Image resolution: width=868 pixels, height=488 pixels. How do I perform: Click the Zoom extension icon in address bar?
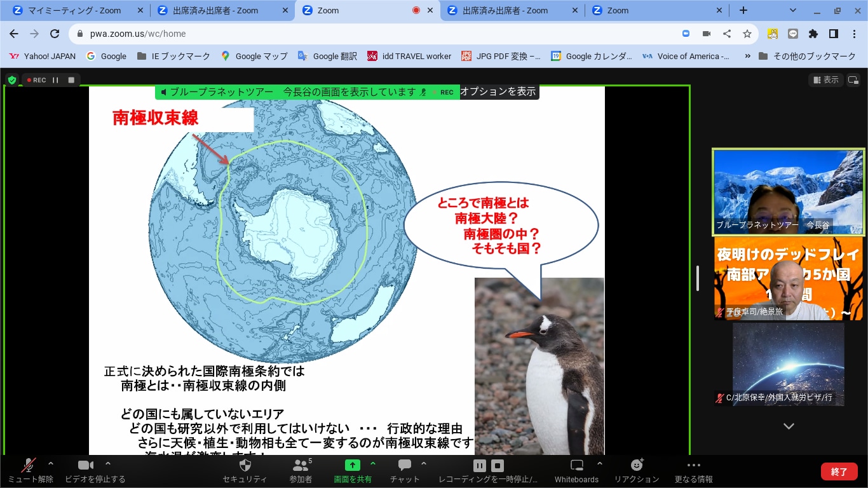coord(686,34)
